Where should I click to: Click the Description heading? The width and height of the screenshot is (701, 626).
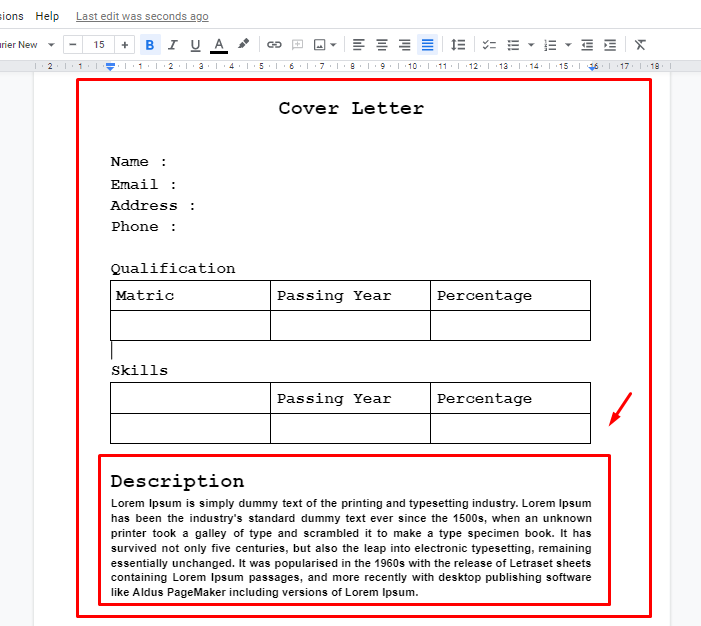pyautogui.click(x=177, y=481)
